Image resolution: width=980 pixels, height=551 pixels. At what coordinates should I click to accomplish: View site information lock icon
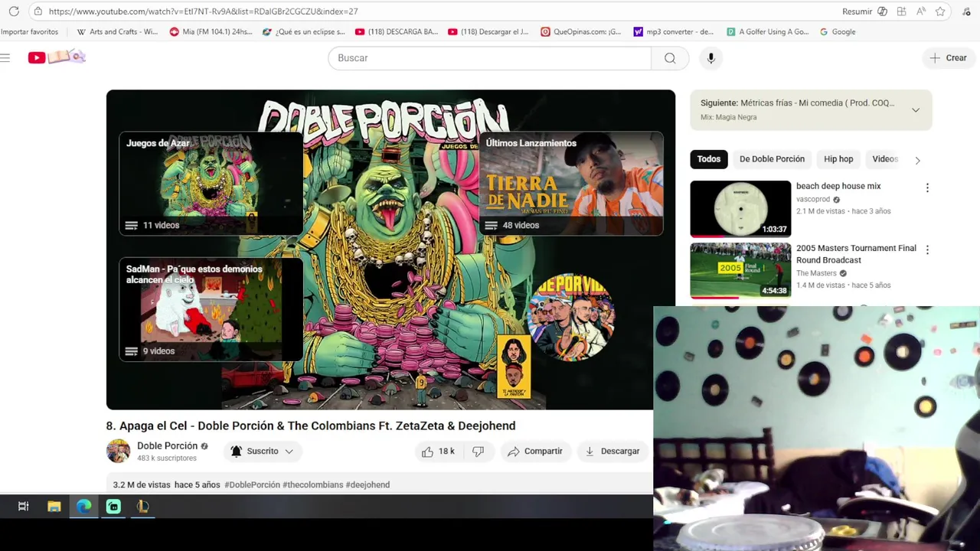pos(38,11)
